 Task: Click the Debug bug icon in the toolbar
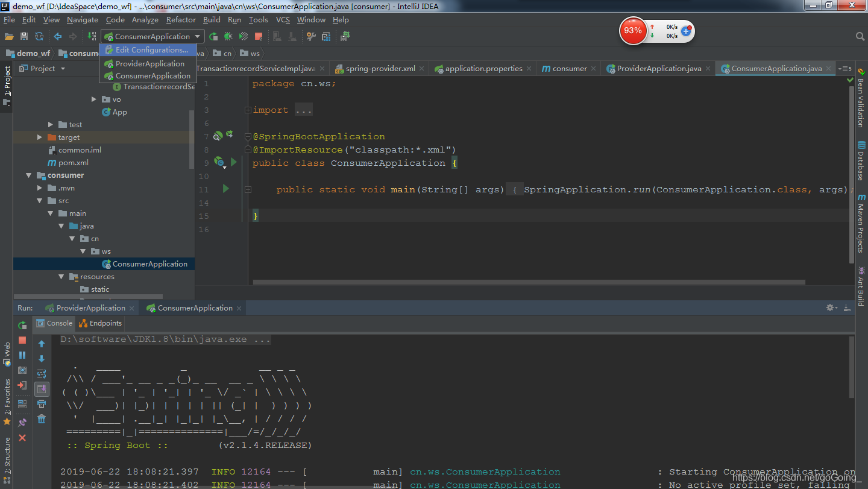228,37
